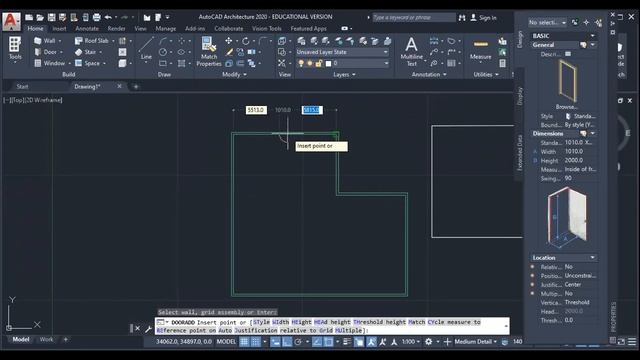Click the white layer color swatch
This screenshot has width=640, height=360.
point(328,63)
